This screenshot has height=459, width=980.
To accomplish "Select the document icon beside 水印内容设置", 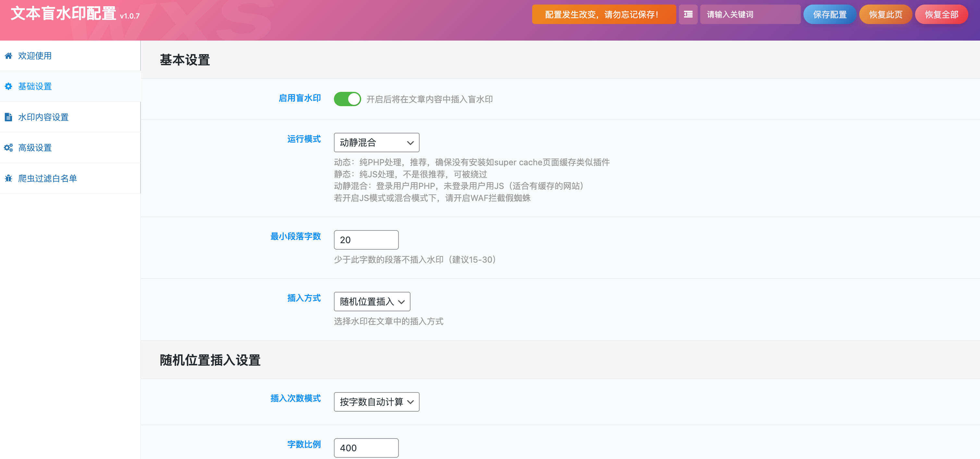I will 8,117.
